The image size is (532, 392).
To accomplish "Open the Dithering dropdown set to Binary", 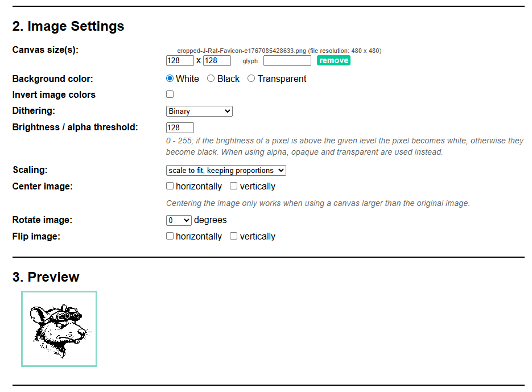I will (199, 112).
